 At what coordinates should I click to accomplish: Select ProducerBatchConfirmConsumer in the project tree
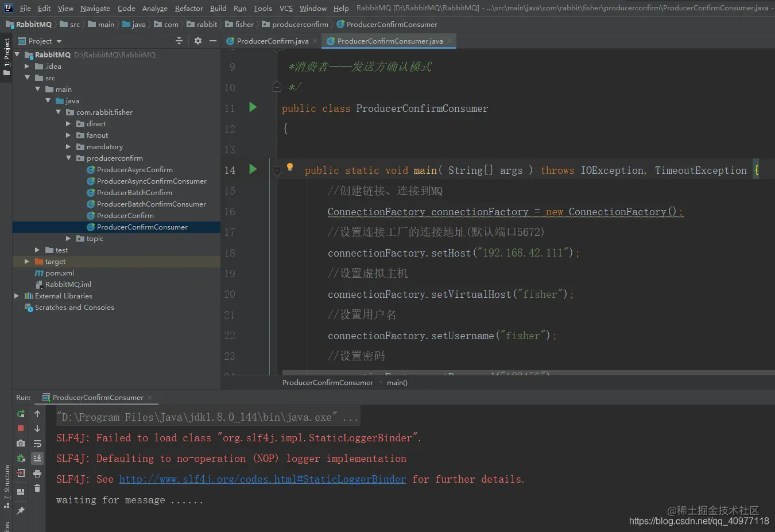coord(151,204)
